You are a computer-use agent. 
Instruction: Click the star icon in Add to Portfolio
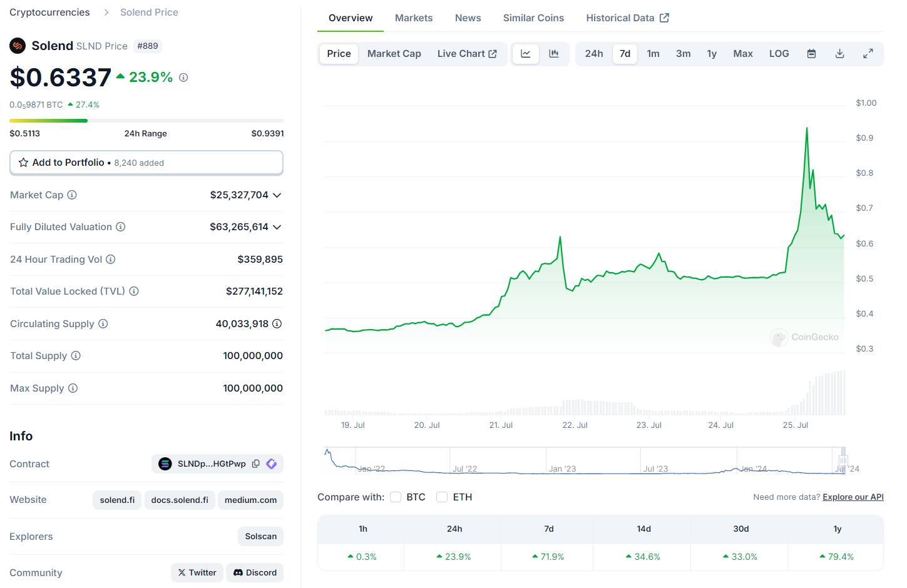pos(23,163)
